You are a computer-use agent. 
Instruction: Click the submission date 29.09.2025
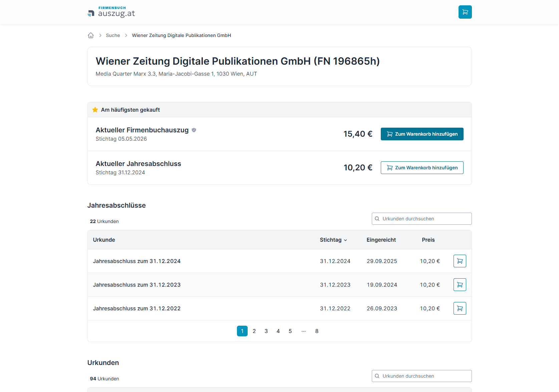point(382,261)
